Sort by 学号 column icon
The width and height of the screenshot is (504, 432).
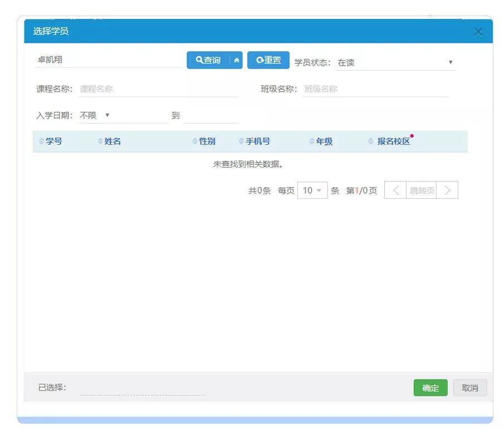coord(41,142)
